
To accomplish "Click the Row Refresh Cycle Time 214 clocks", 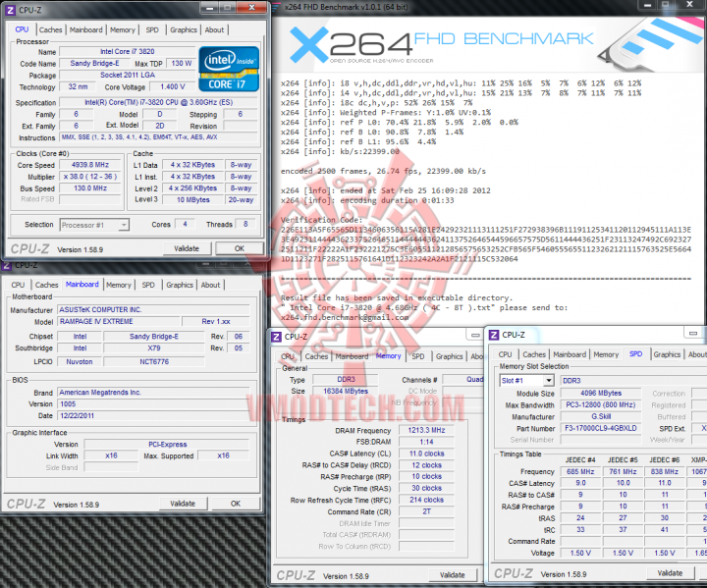I will point(426,500).
